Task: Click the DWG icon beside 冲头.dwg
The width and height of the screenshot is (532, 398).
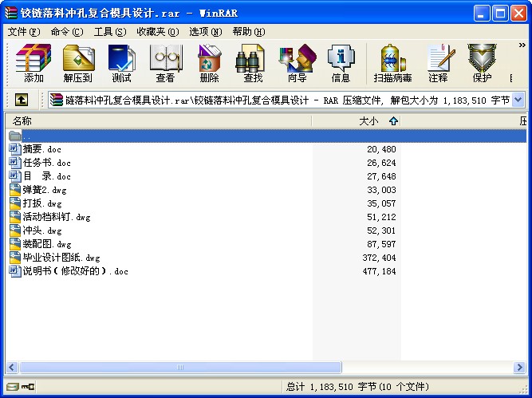Action: coord(15,231)
